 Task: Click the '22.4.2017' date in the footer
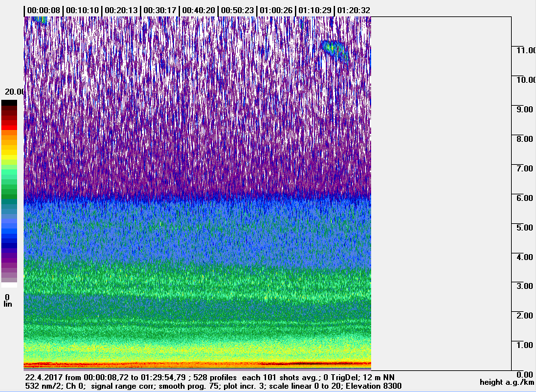point(44,378)
